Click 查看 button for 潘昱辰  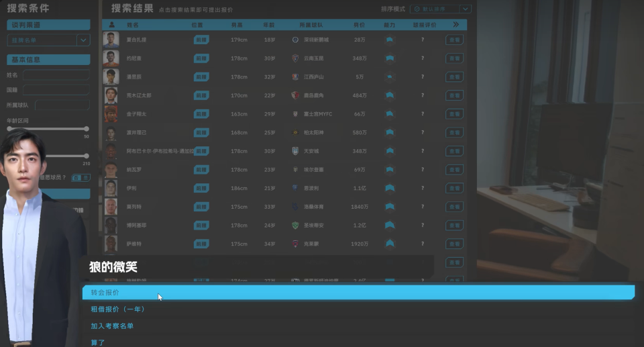click(454, 77)
